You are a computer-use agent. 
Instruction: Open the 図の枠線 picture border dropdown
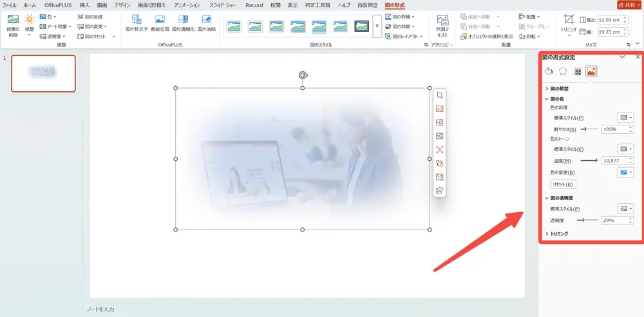pos(400,17)
